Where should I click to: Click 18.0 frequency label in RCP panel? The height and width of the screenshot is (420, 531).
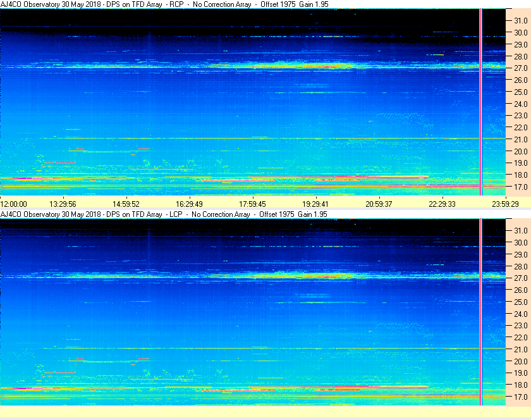coord(521,175)
